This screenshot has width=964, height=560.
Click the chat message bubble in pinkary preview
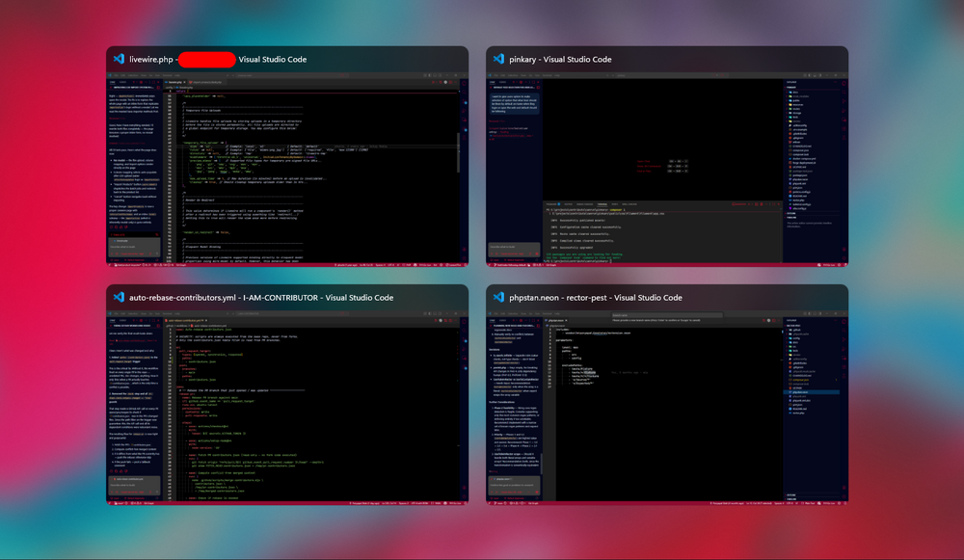(515, 103)
